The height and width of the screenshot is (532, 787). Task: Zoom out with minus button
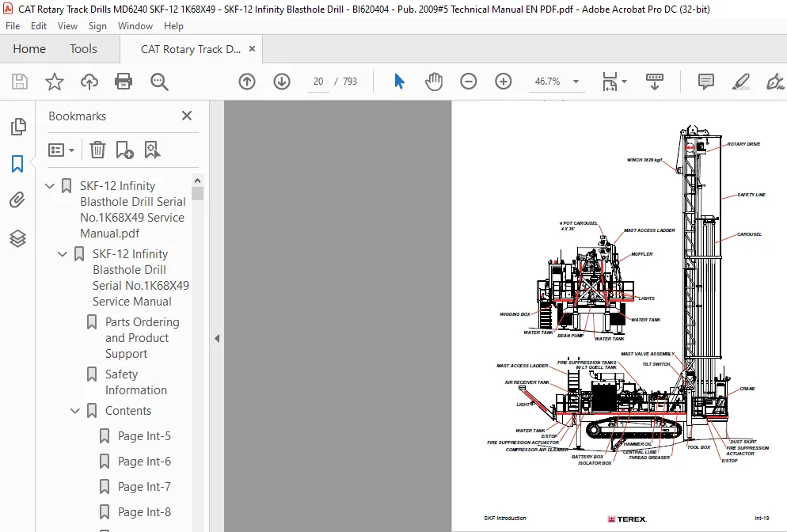click(x=468, y=82)
